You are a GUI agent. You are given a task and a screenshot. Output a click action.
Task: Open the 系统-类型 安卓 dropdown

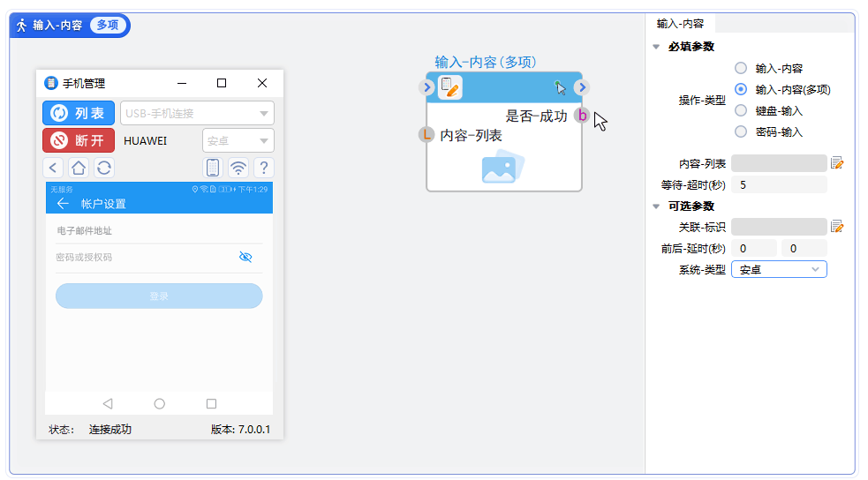pyautogui.click(x=779, y=269)
